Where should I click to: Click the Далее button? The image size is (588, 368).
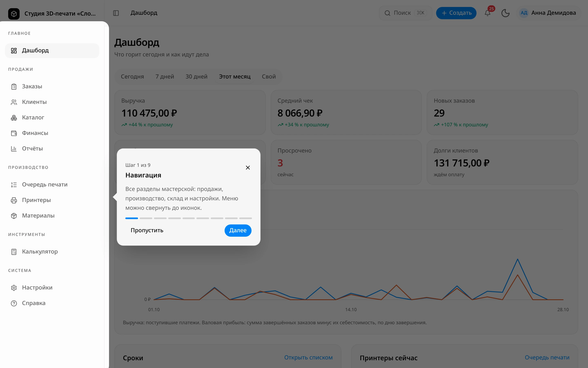click(238, 230)
